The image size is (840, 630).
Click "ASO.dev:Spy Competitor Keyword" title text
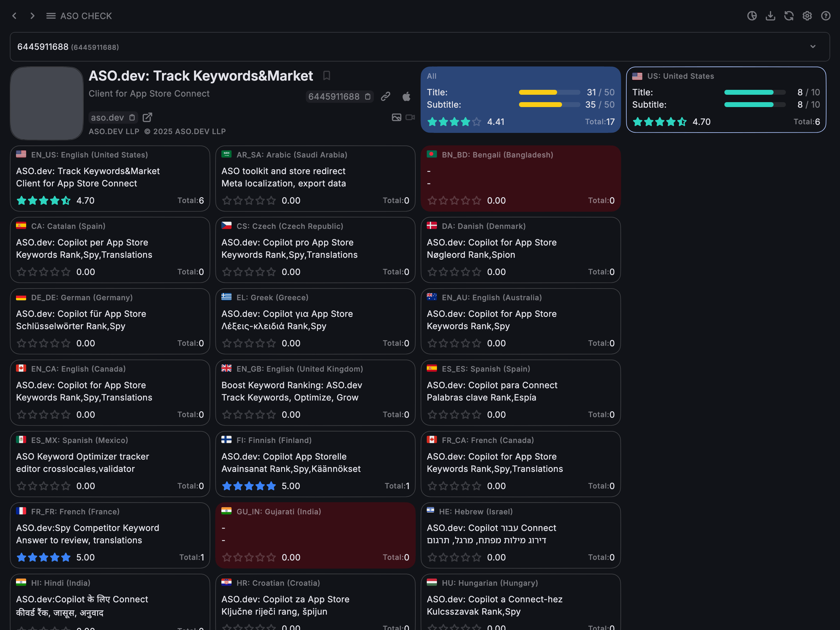pyautogui.click(x=88, y=528)
